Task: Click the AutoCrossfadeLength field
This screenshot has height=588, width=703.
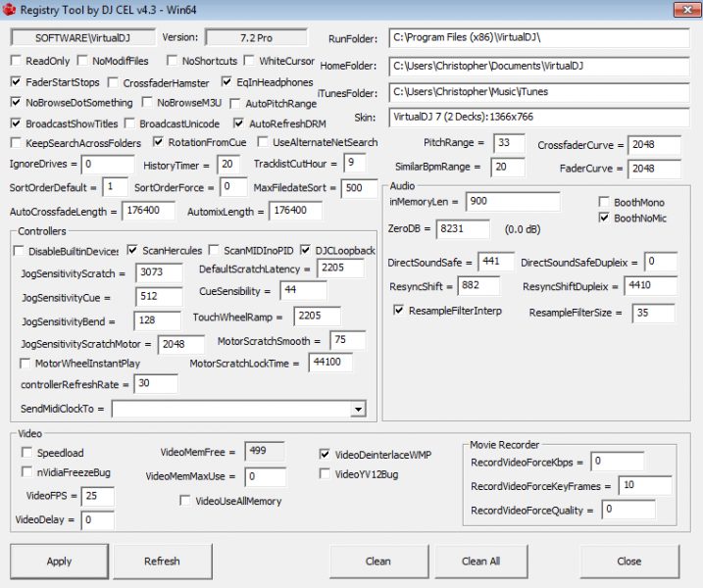Action: (x=148, y=211)
